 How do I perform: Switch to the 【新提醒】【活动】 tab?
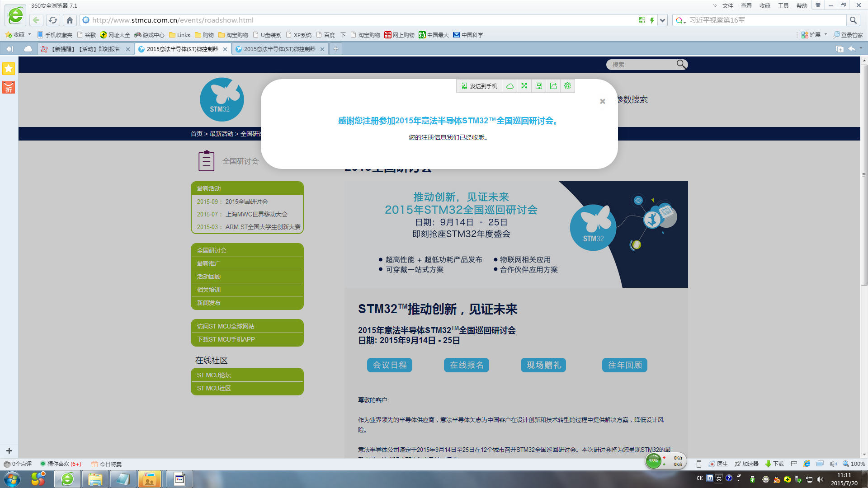click(x=85, y=49)
